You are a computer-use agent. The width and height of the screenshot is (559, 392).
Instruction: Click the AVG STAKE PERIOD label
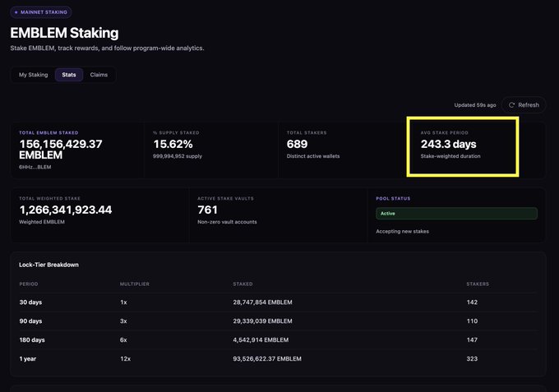pos(444,132)
